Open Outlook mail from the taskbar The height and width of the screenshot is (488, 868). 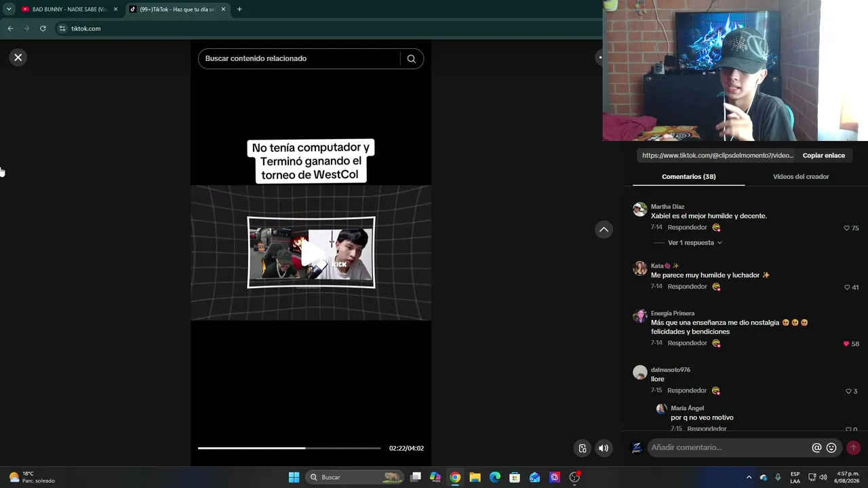(x=534, y=477)
